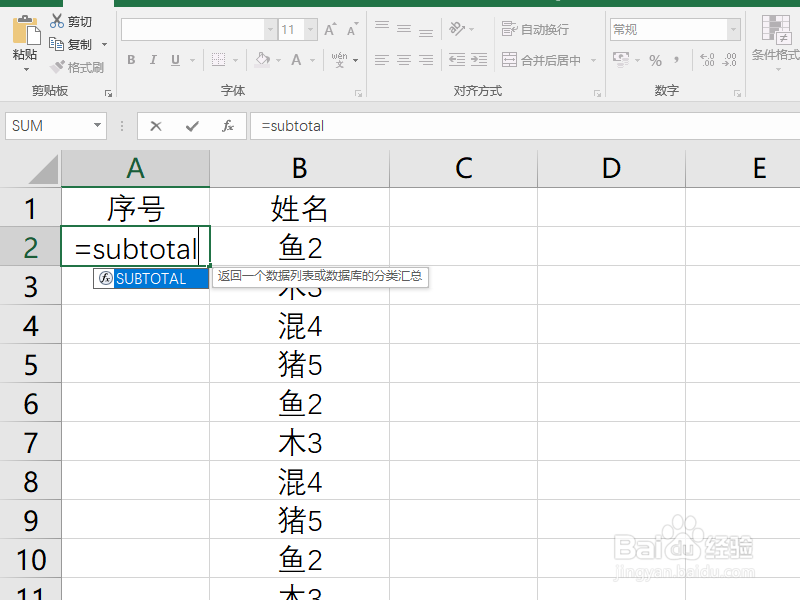Screen dimensions: 800x600
Task: Toggle italic formatting
Action: (x=151, y=61)
